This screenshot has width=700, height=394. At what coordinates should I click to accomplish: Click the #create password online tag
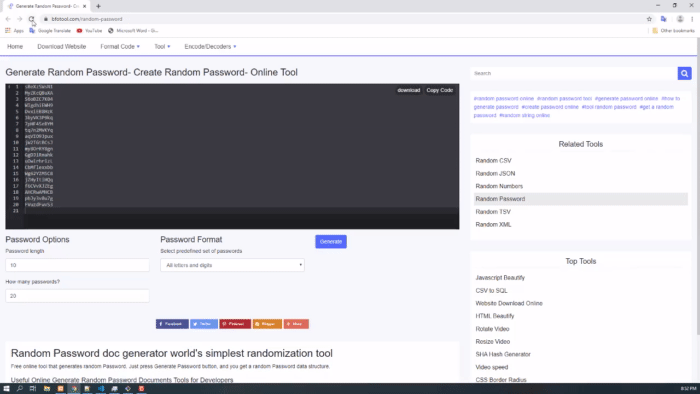point(550,107)
